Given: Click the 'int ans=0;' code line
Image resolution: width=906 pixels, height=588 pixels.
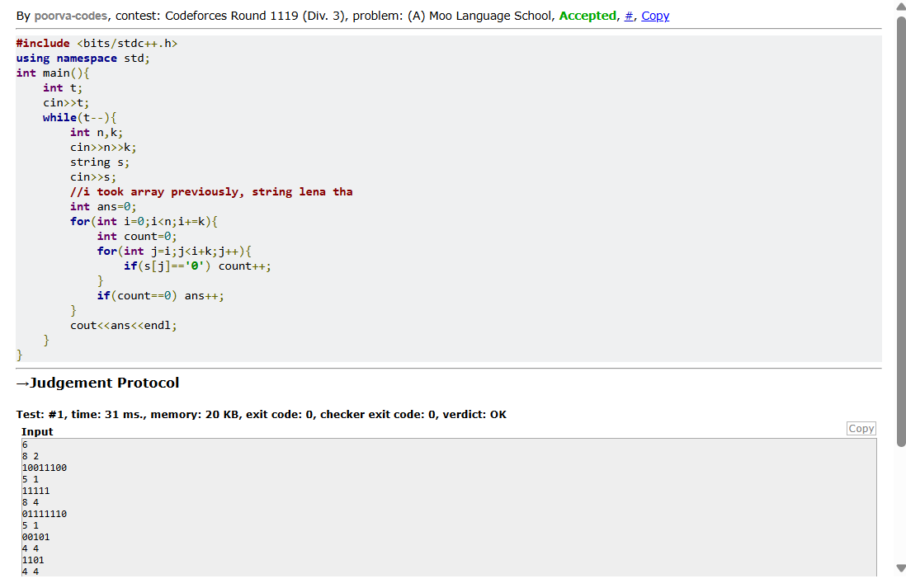Looking at the screenshot, I should (x=103, y=207).
